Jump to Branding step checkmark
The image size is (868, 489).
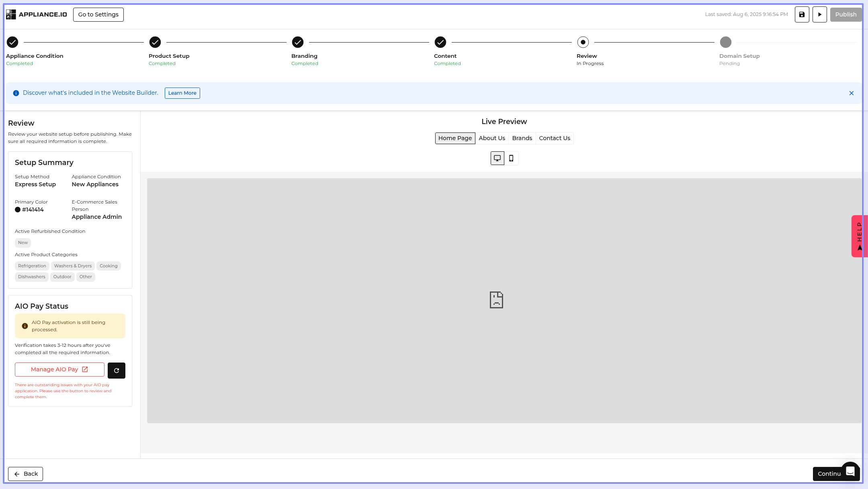298,42
